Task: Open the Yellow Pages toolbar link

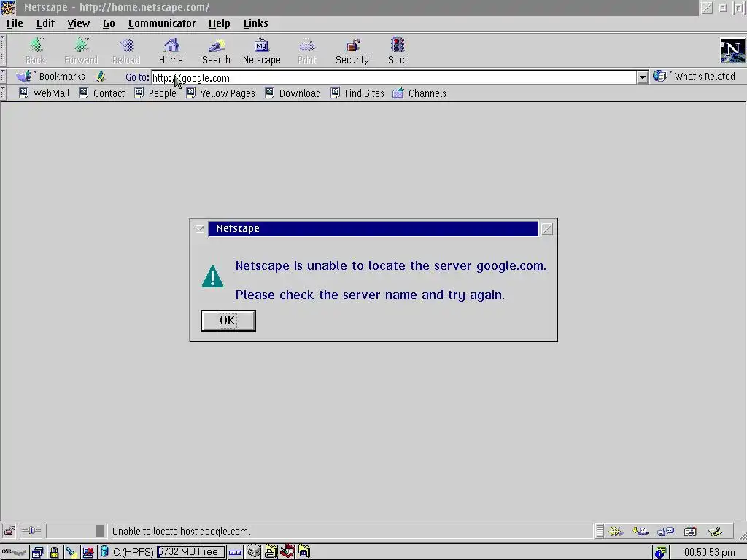Action: coord(220,93)
